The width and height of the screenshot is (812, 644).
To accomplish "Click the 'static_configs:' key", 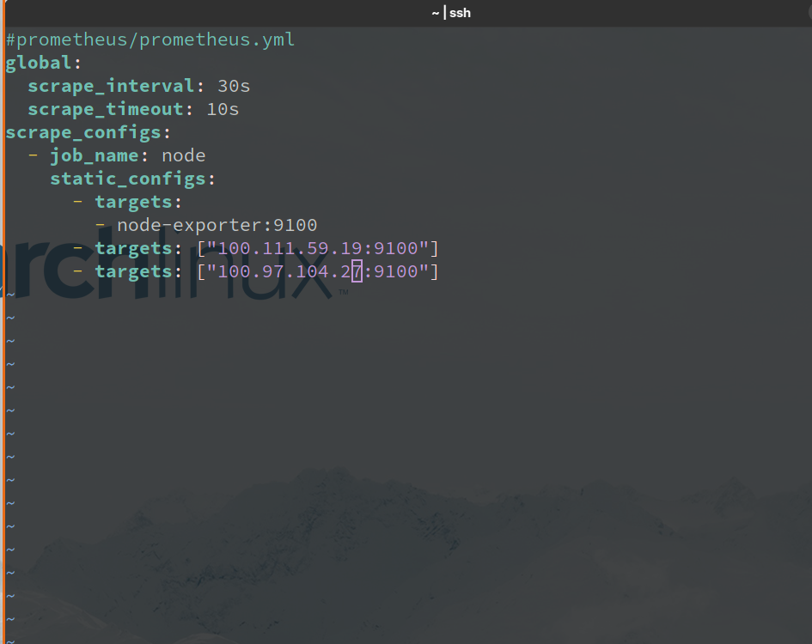I will pos(132,179).
